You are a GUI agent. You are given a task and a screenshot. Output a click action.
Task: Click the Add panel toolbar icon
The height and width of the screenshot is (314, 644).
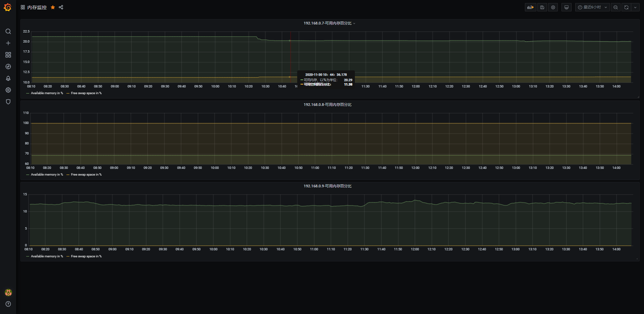click(530, 7)
